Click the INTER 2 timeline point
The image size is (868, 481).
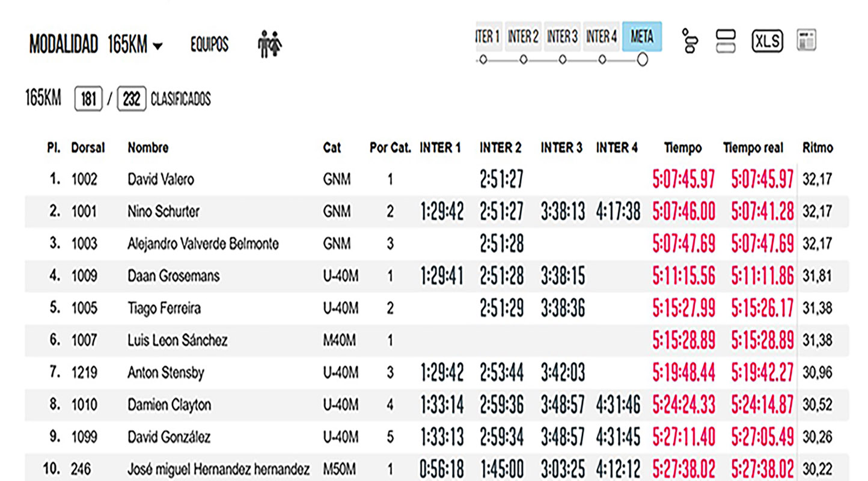point(524,60)
